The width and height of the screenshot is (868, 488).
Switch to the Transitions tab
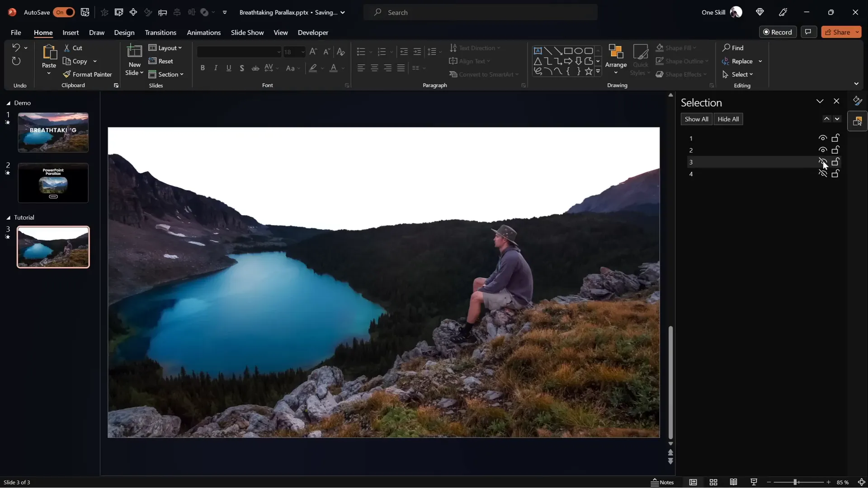(x=160, y=33)
